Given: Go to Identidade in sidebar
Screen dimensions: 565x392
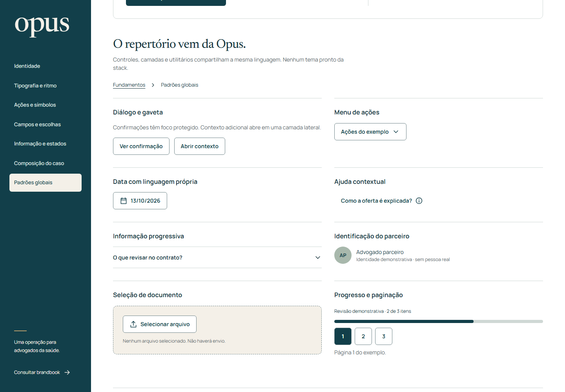Looking at the screenshot, I should coord(46,66).
